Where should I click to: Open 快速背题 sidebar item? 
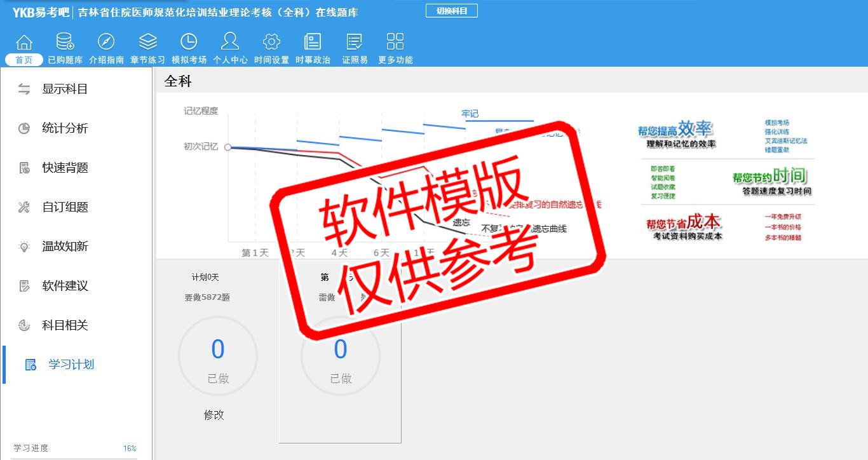click(65, 168)
